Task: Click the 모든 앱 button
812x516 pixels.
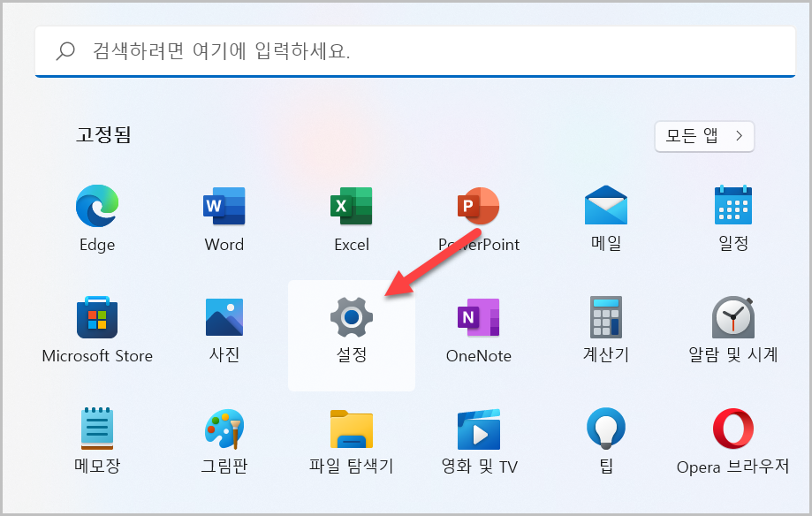Action: point(704,136)
